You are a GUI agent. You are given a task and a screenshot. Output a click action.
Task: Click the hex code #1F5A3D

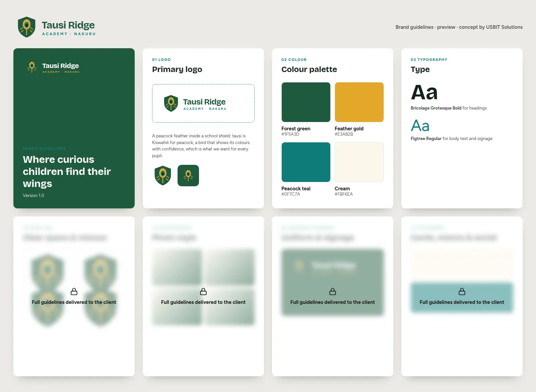[x=290, y=134]
